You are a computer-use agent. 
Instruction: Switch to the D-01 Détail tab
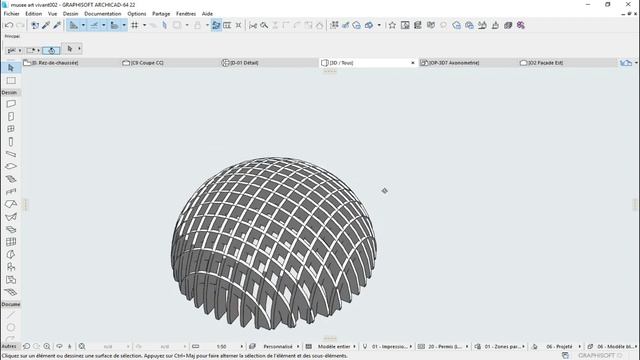coord(269,63)
